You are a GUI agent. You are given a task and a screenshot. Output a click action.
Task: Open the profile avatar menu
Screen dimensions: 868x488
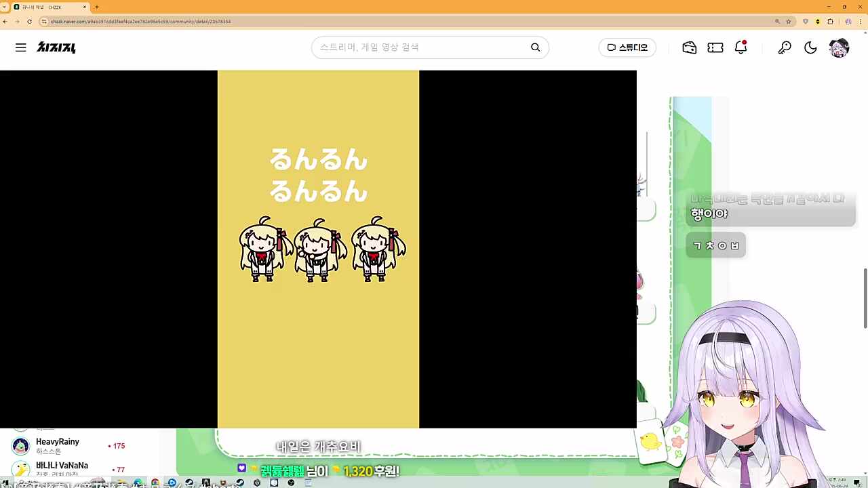click(839, 47)
